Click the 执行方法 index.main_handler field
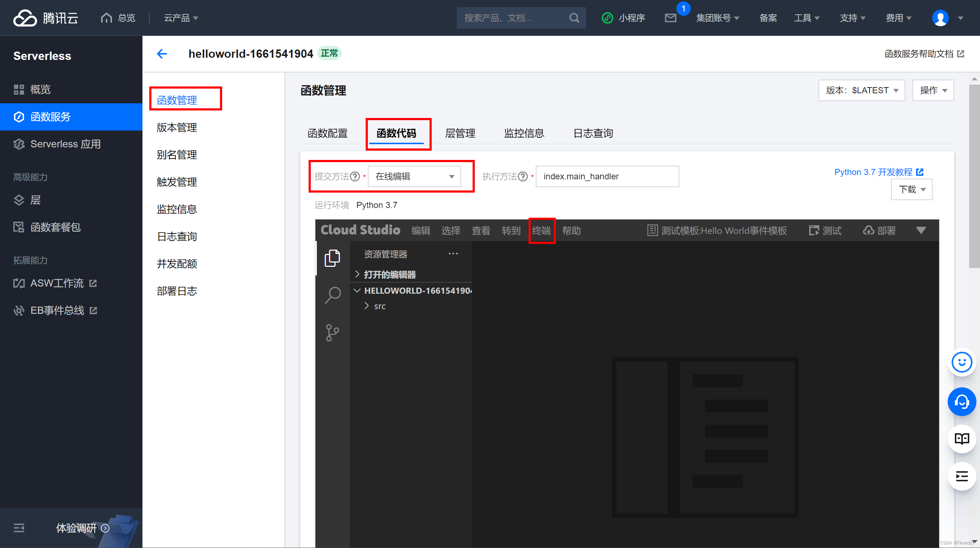 [607, 176]
